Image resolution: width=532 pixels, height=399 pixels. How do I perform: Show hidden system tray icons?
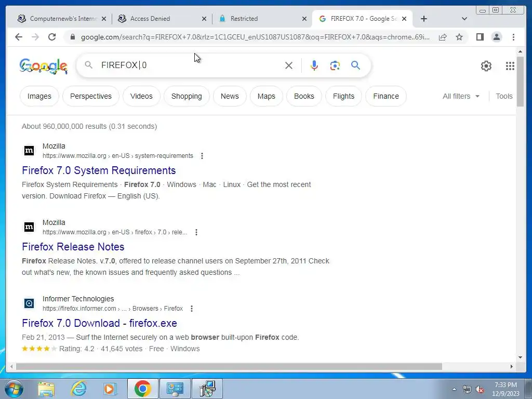454,389
